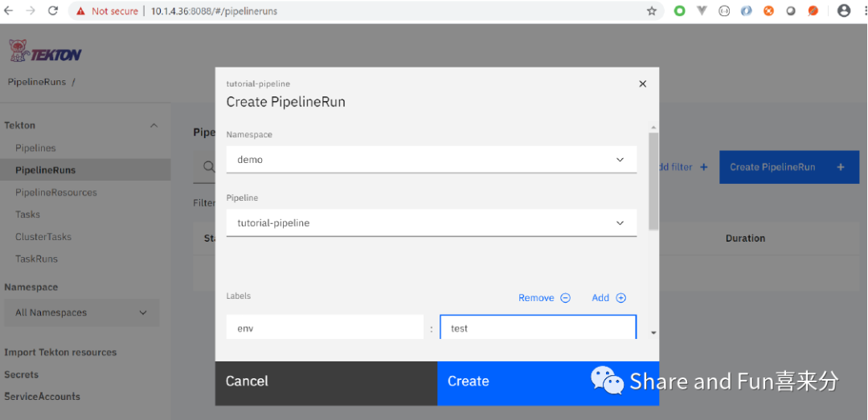Open Pipelines in the sidebar
Screen dimensions: 868x420
click(x=35, y=148)
